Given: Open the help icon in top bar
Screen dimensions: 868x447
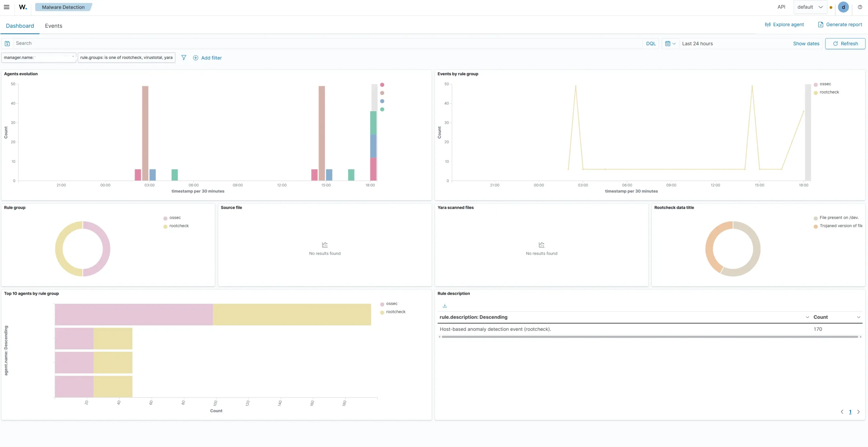Looking at the screenshot, I should pyautogui.click(x=860, y=7).
